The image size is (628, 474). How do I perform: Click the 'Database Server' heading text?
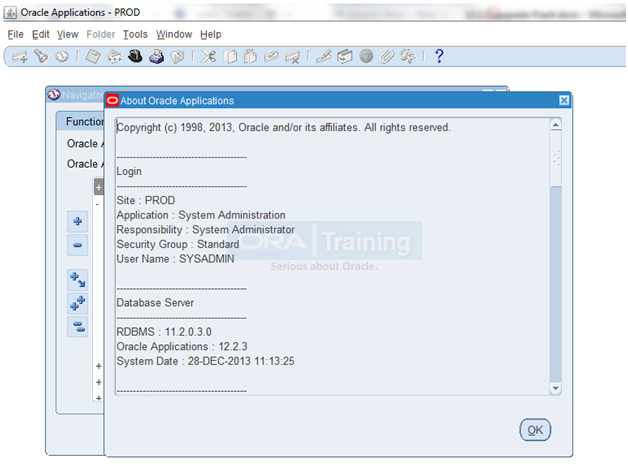coord(155,303)
